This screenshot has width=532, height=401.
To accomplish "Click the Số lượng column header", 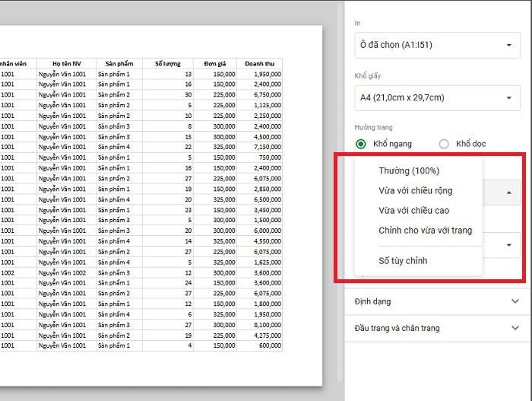I will coord(167,63).
